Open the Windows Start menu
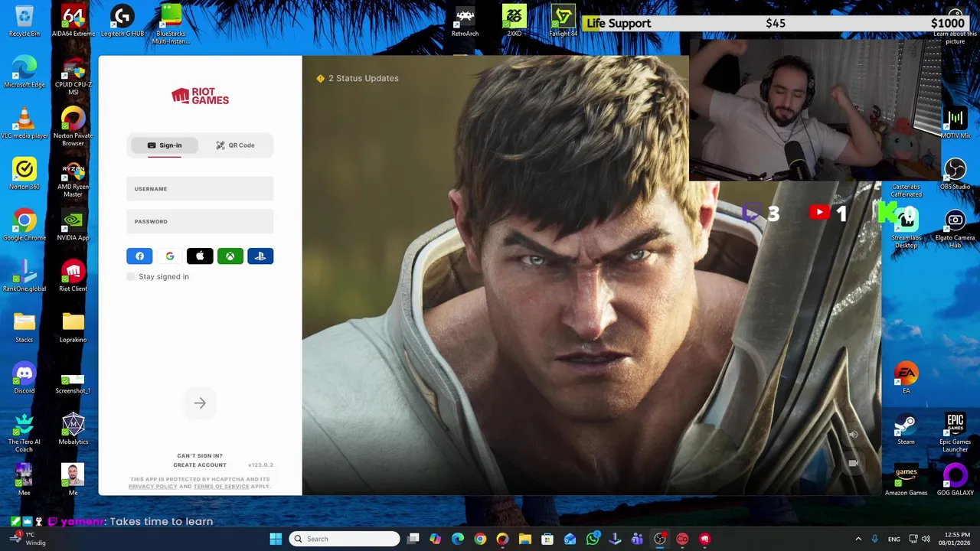This screenshot has height=551, width=980. [x=276, y=539]
